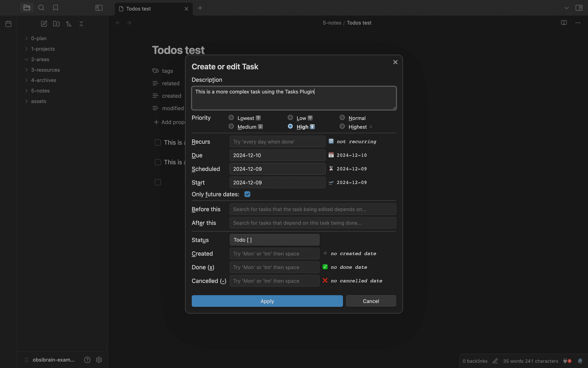
Task: Click the Apply button
Action: coord(267,301)
